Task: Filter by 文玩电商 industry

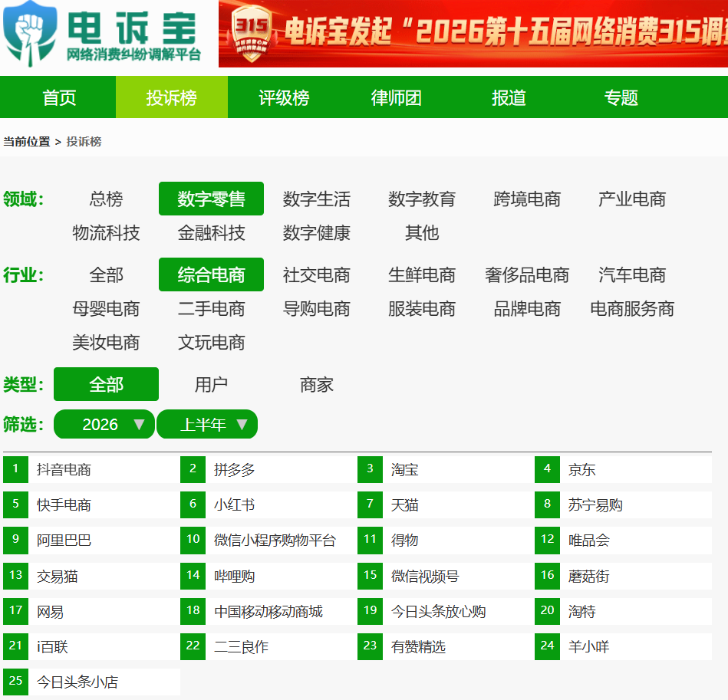Action: (x=211, y=343)
